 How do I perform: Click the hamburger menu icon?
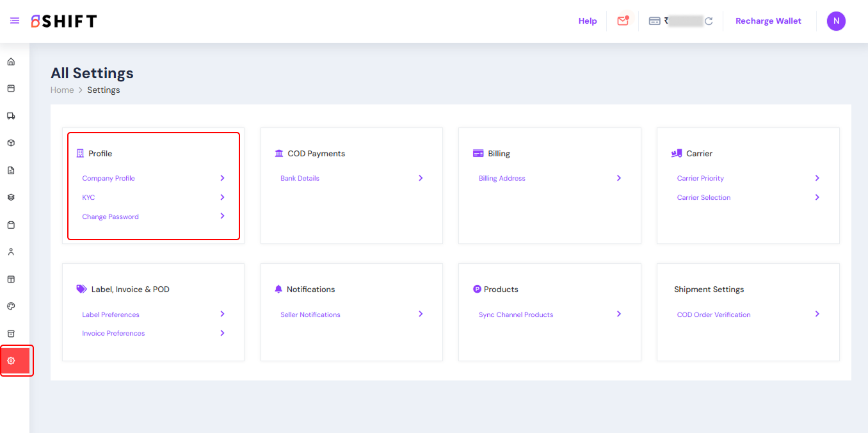(x=15, y=21)
